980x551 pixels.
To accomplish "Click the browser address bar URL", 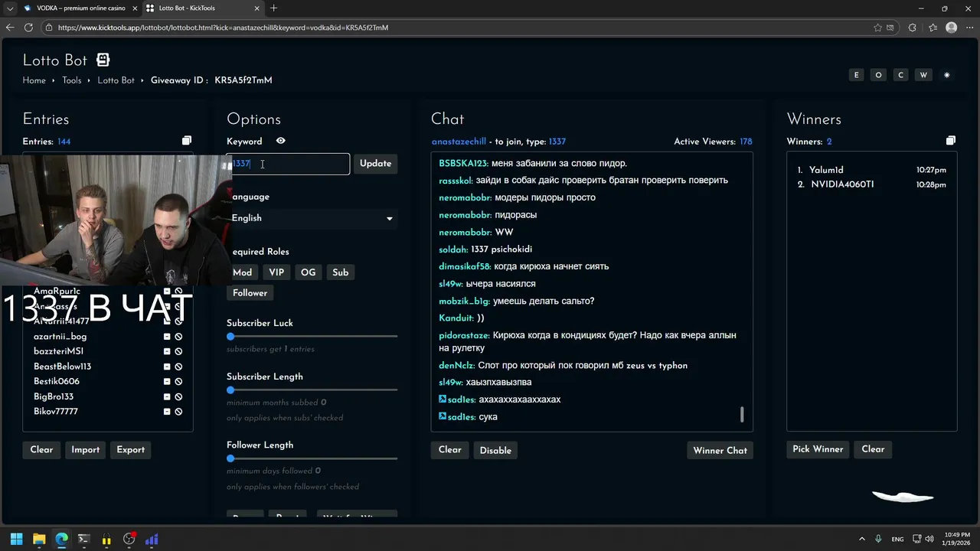I will click(x=224, y=28).
